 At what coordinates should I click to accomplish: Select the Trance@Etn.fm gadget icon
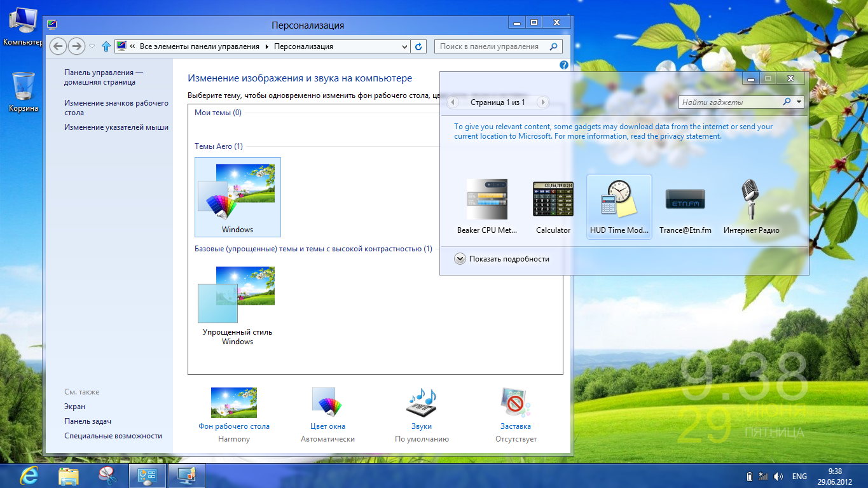point(685,199)
